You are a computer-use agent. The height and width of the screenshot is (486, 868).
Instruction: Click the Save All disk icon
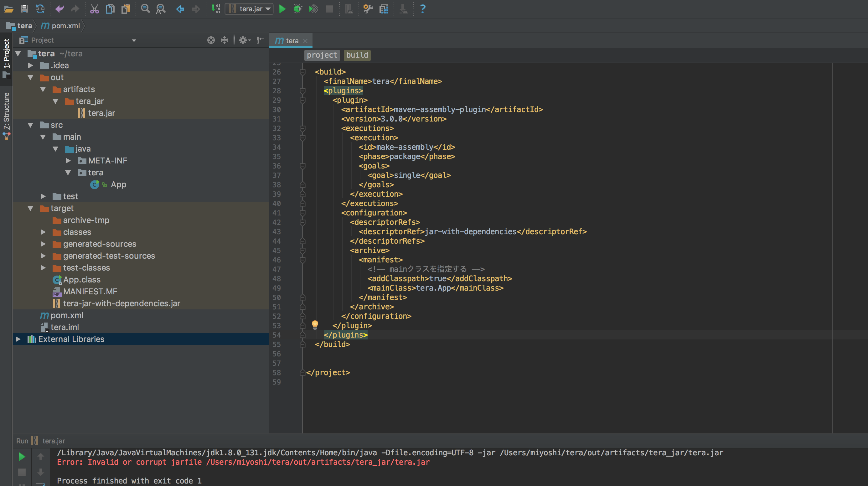coord(24,9)
